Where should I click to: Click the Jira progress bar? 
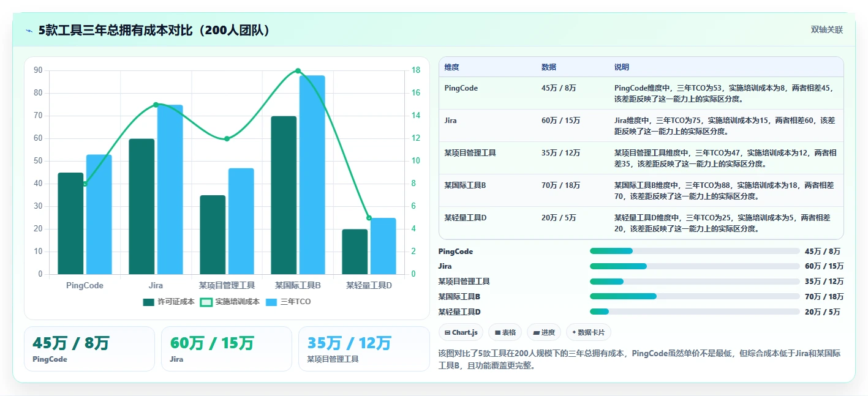click(695, 266)
